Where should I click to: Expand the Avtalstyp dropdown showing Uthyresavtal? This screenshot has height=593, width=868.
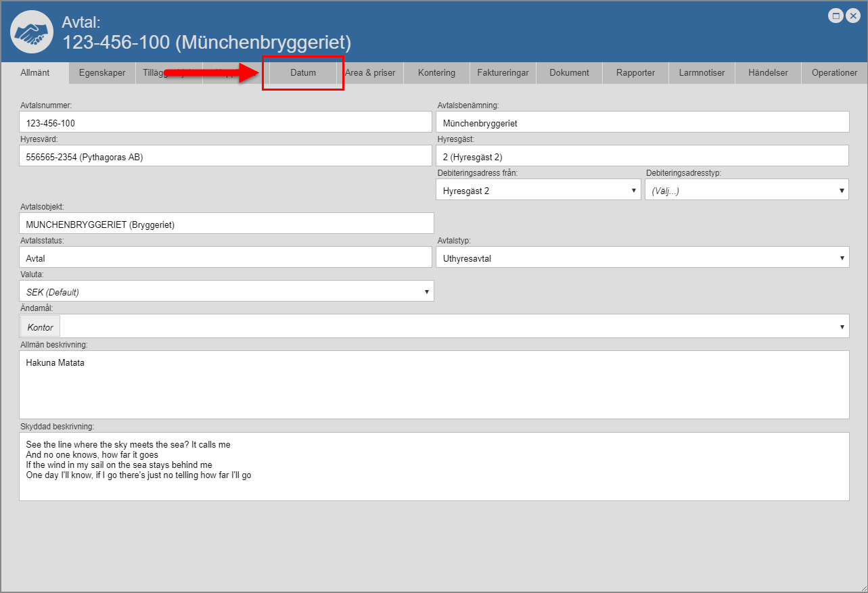tap(642, 258)
